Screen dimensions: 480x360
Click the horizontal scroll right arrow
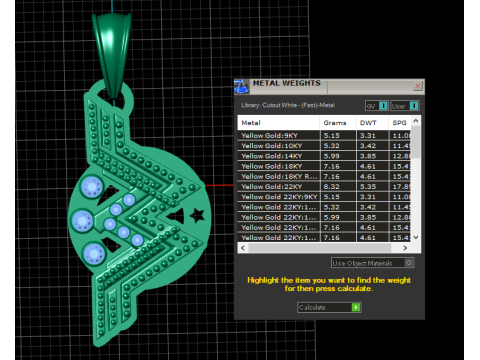[405, 248]
